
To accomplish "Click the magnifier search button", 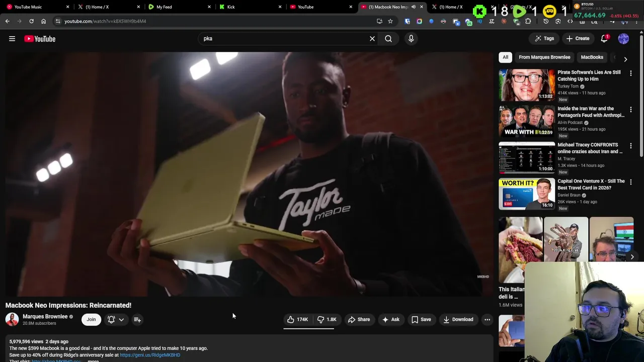I will tap(388, 39).
